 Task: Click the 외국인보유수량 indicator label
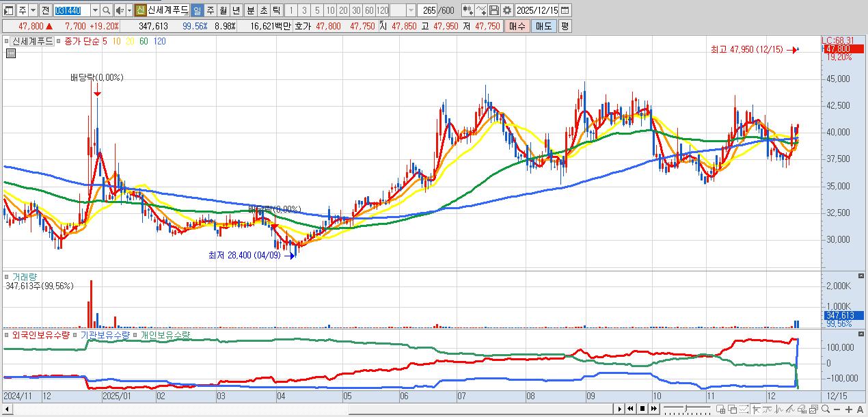click(x=41, y=335)
